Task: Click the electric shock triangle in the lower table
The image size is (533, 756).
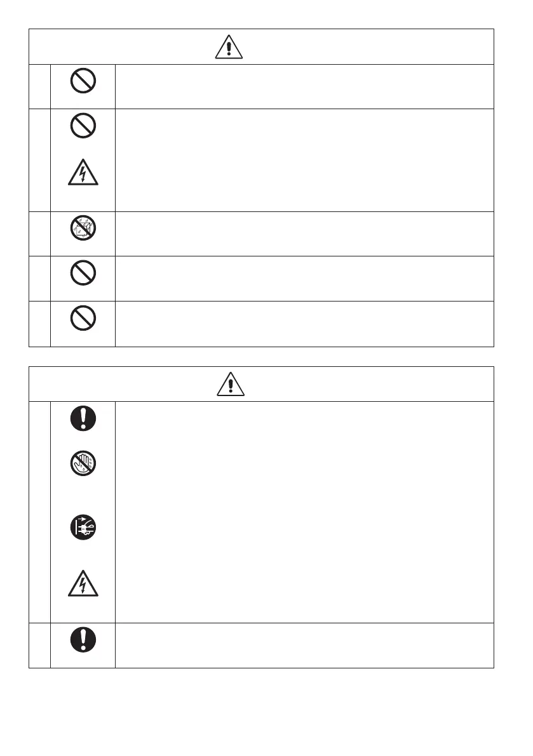Action: [x=83, y=583]
